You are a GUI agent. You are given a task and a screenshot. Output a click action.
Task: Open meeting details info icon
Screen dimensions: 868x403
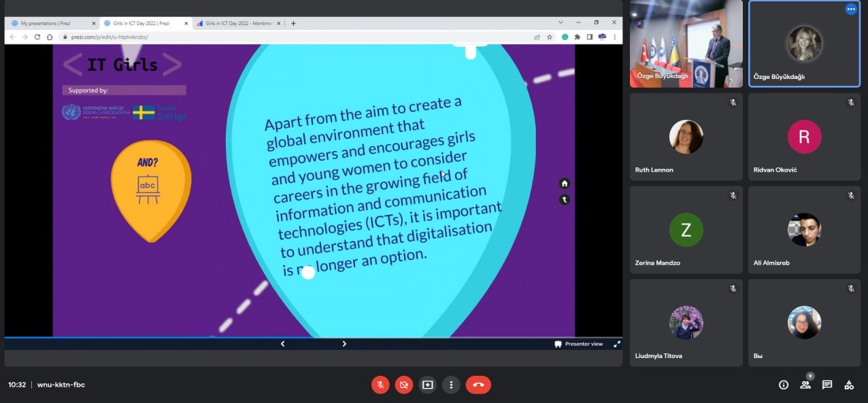click(784, 385)
